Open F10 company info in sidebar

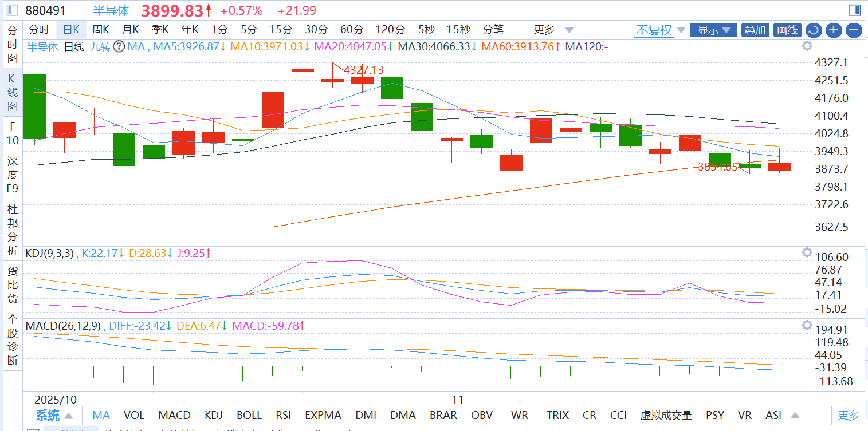(12, 133)
